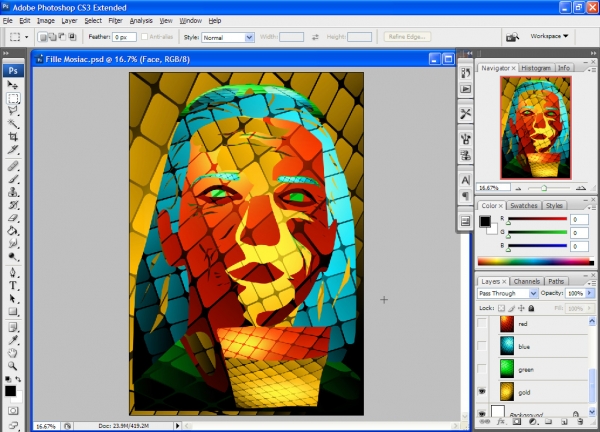Click the Navigator preview thumbnail
The image size is (600, 432).
[x=535, y=127]
